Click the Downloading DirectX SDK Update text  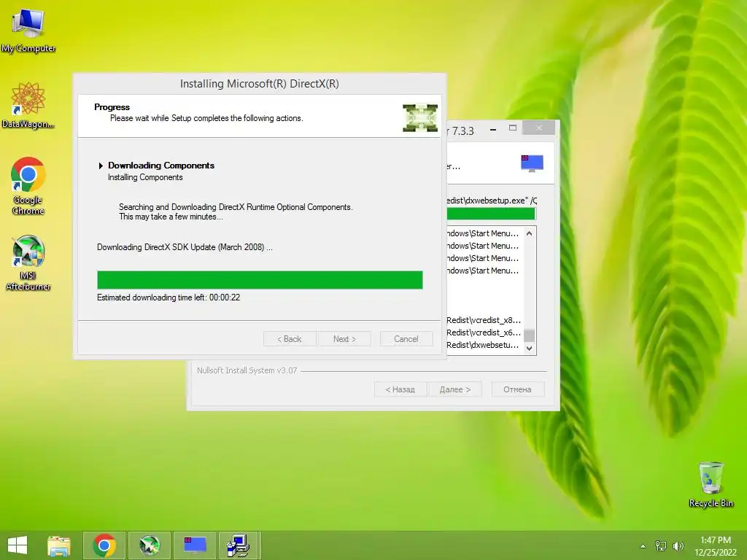(x=185, y=247)
